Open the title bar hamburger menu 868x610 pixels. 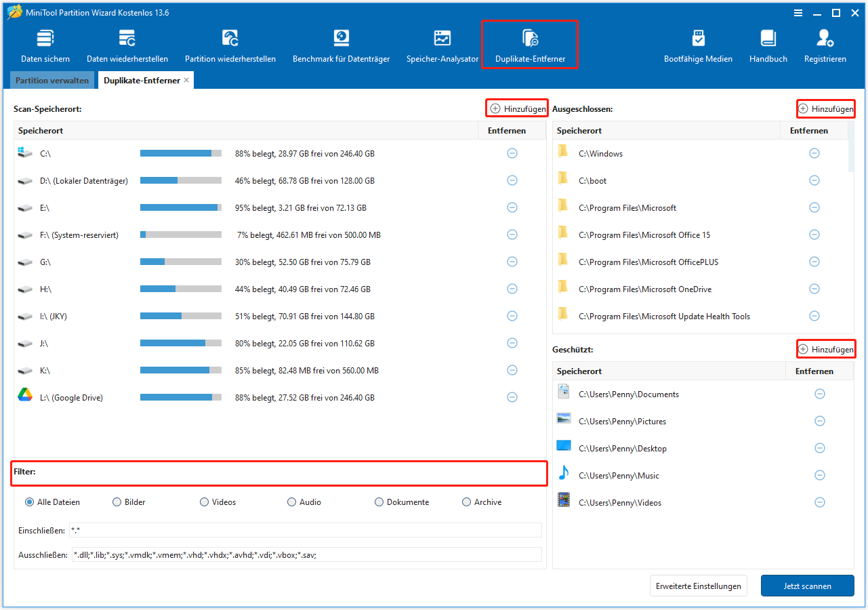pos(798,13)
